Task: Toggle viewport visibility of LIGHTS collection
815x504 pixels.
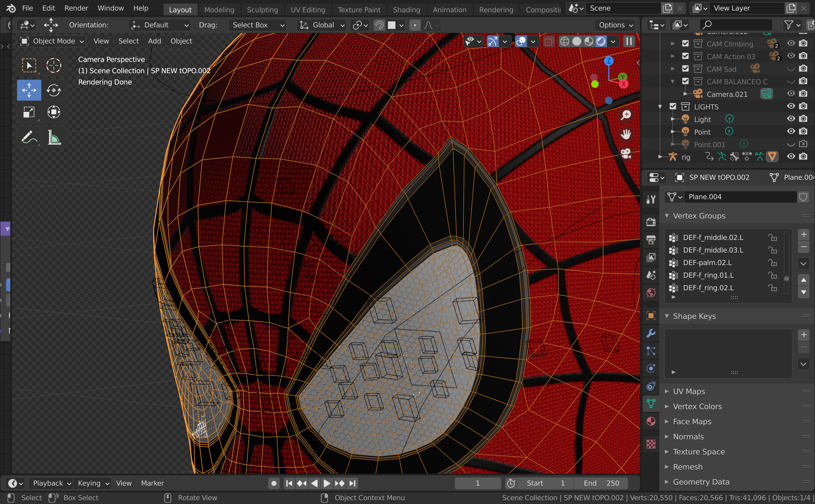Action: pyautogui.click(x=791, y=106)
